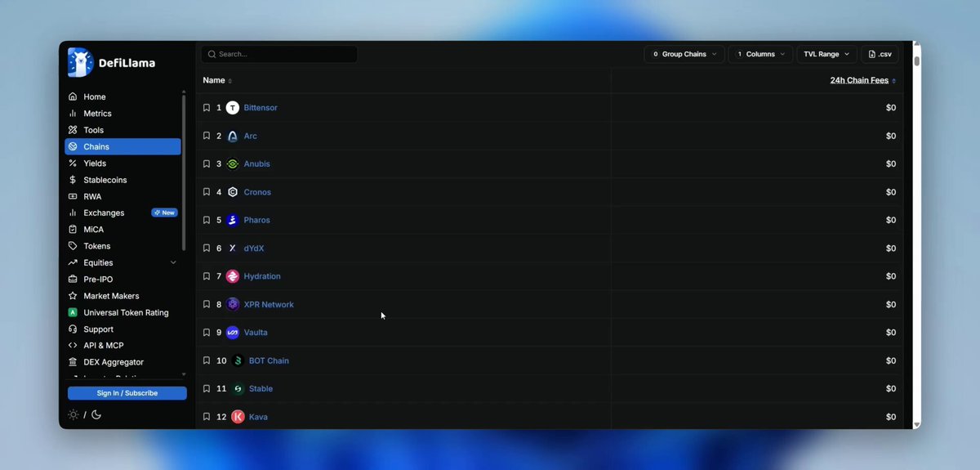
Task: Bookmark the Hydration chain row
Action: point(207,276)
